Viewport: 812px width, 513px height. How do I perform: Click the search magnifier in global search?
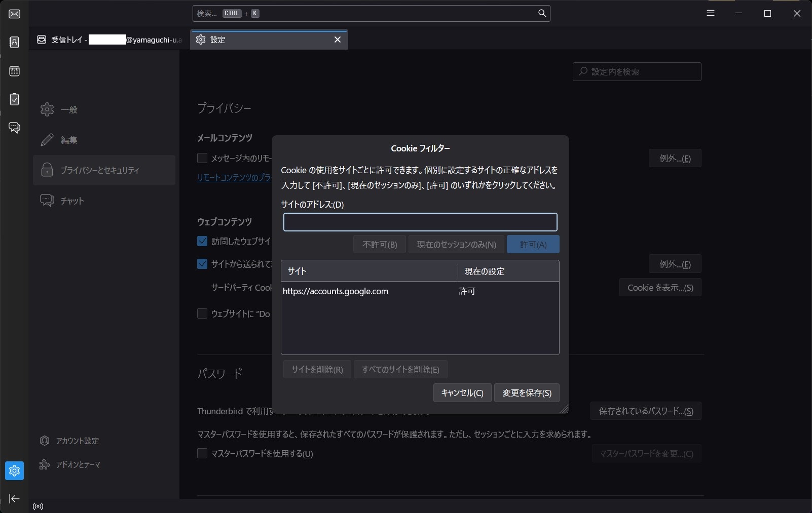pyautogui.click(x=542, y=13)
